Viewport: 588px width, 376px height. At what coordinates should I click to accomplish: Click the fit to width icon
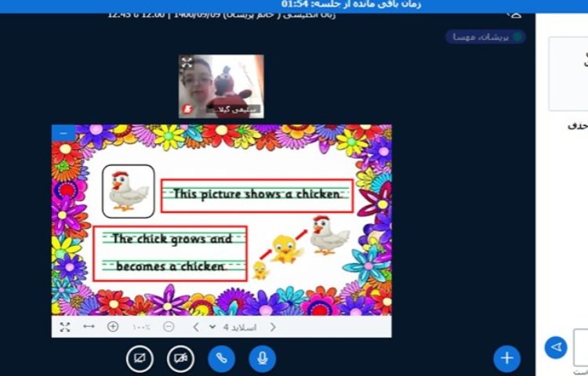[x=89, y=327]
